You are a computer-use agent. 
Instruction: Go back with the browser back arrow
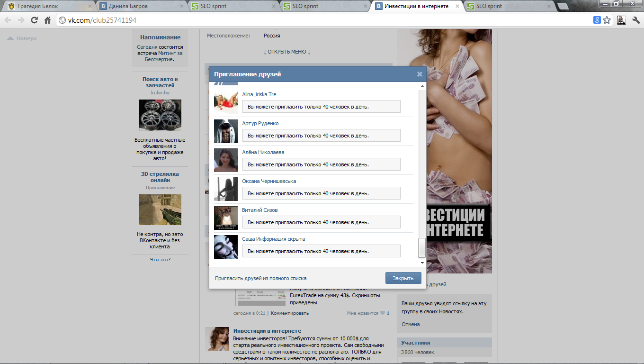(x=8, y=20)
